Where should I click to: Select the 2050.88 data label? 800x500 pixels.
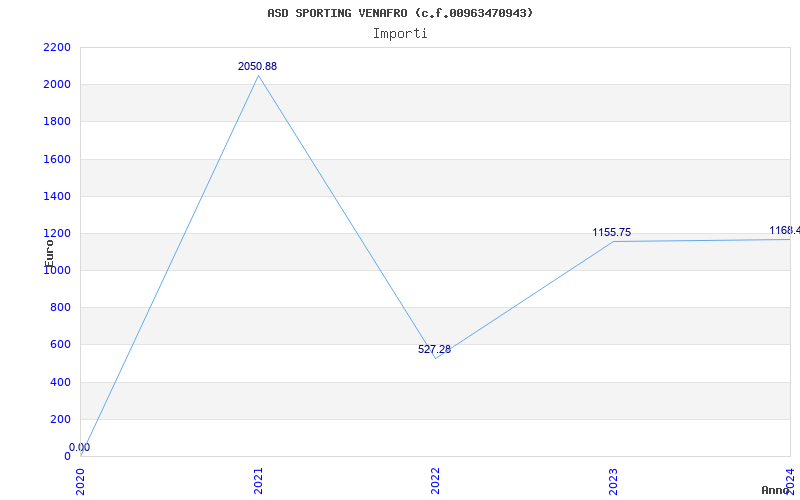pos(258,66)
